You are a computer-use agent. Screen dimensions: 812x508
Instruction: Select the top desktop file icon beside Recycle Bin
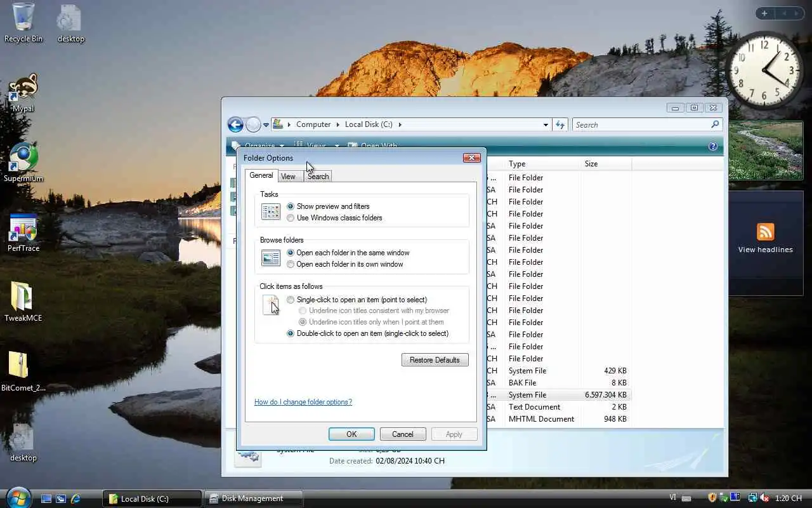70,24
